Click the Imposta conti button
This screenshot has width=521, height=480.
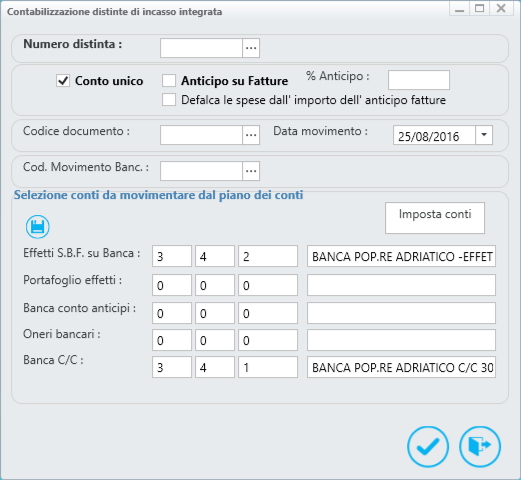(x=435, y=218)
